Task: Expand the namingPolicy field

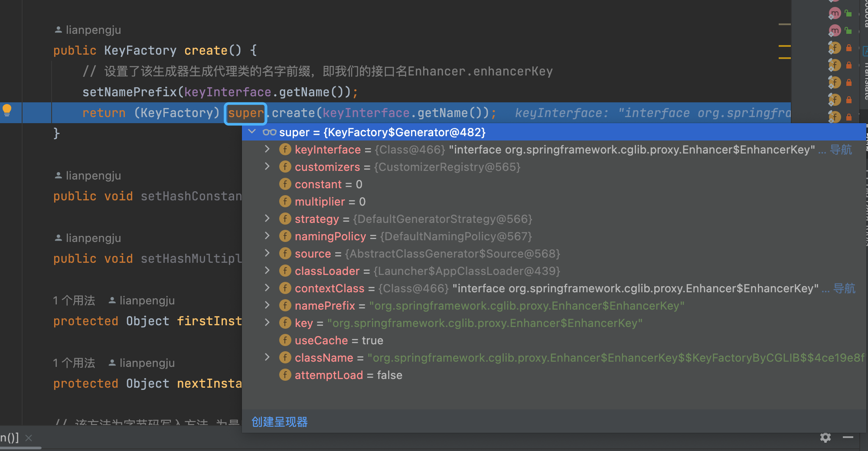Action: coord(267,236)
